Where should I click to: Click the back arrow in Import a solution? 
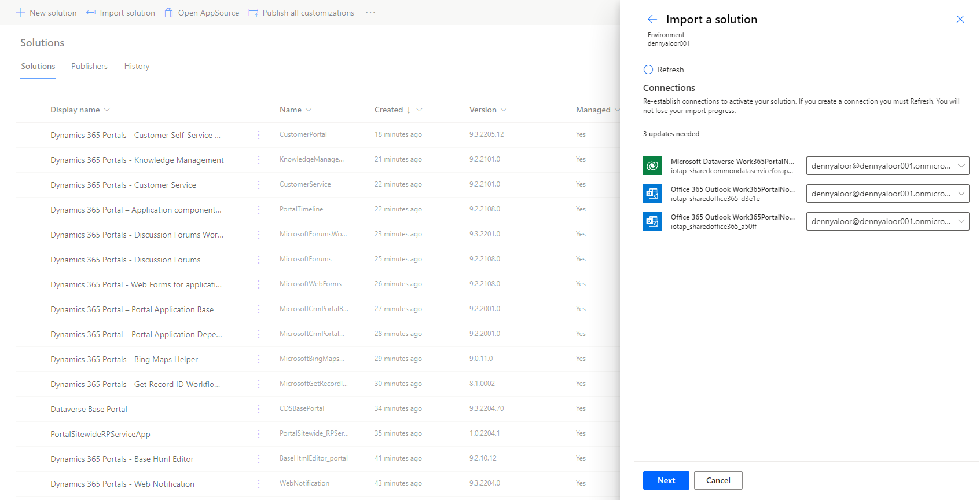652,19
